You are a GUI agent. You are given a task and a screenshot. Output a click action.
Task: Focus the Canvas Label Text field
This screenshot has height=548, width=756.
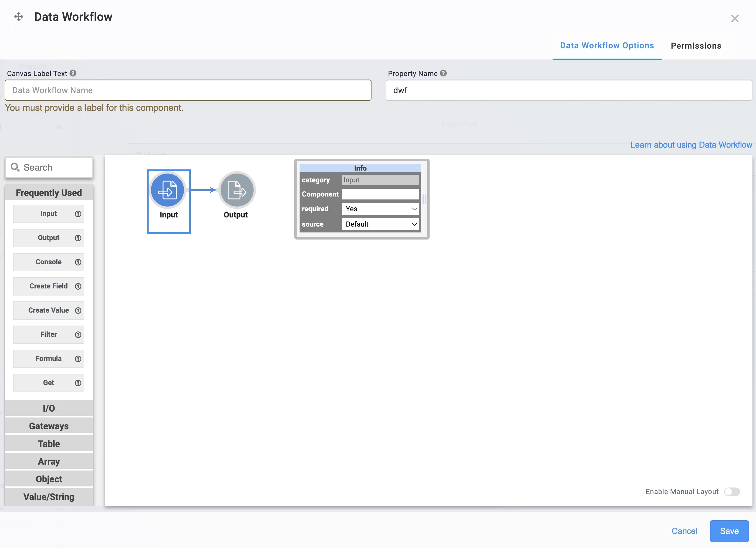pyautogui.click(x=188, y=90)
